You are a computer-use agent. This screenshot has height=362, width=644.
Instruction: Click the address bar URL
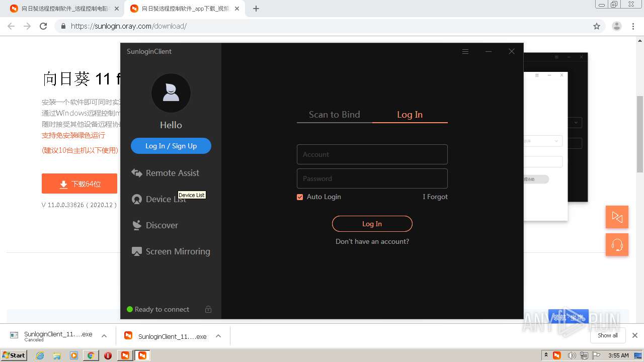(x=129, y=26)
